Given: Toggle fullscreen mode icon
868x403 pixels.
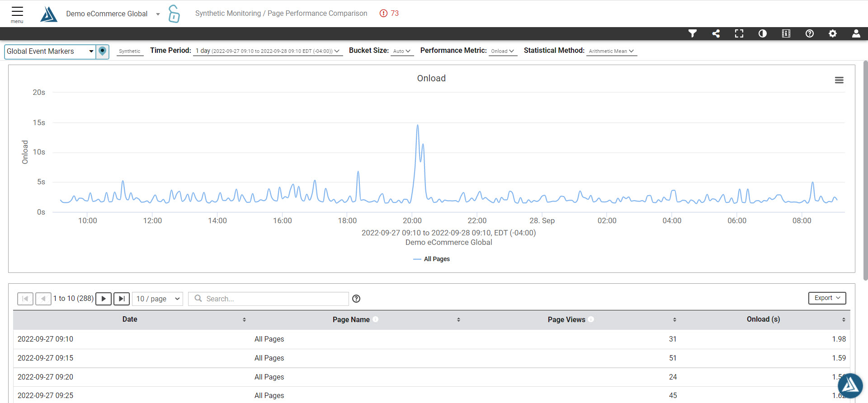Looking at the screenshot, I should tap(739, 33).
